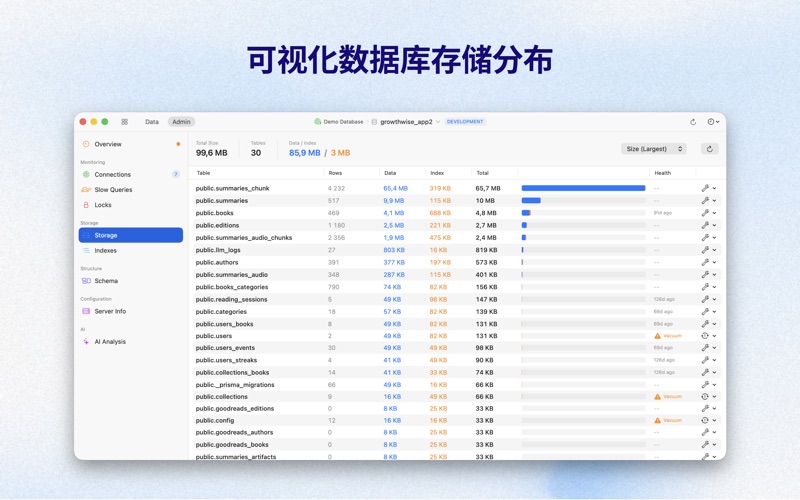Click Vacuum warning on public.users row

668,336
